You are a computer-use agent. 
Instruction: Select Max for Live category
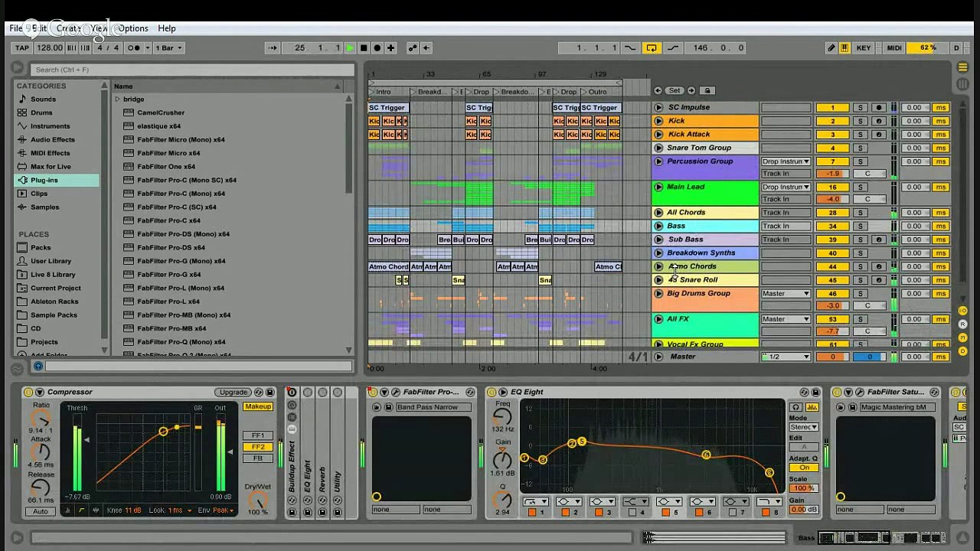pyautogui.click(x=51, y=167)
